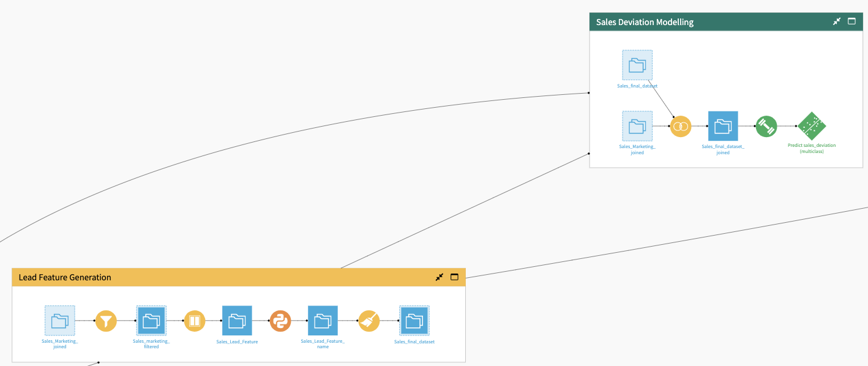
Task: Select shared Sales_Marketing_joined dataset in Sales Deviation zone
Action: [637, 126]
